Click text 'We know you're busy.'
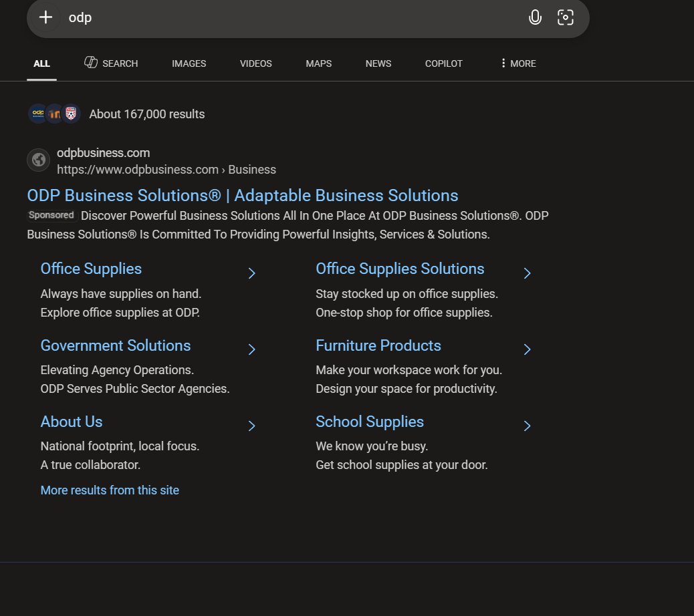 (372, 446)
